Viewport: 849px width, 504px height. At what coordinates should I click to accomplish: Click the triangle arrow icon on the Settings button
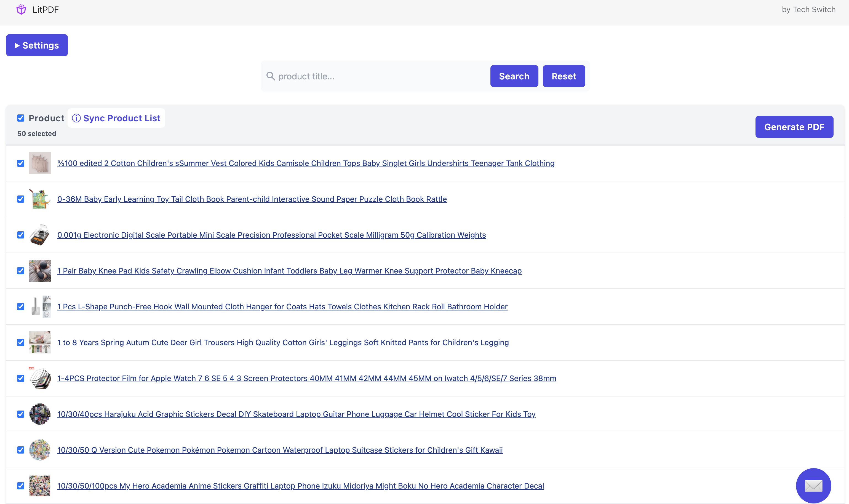click(x=17, y=45)
